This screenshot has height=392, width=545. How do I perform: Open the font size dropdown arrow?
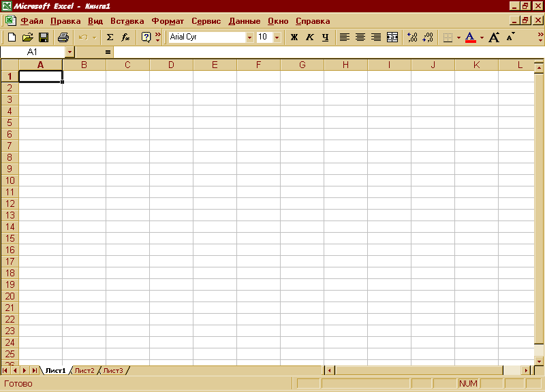[277, 37]
